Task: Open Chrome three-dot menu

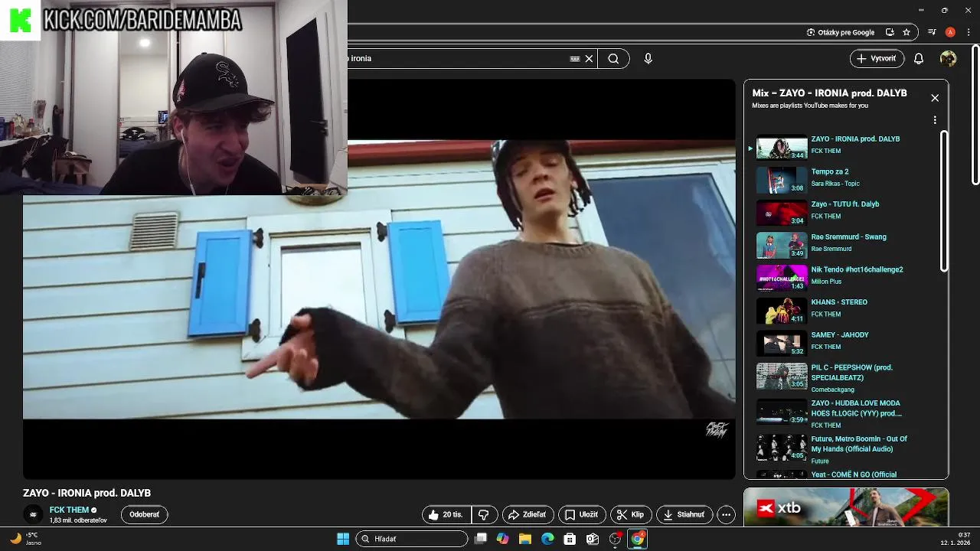Action: [x=969, y=32]
